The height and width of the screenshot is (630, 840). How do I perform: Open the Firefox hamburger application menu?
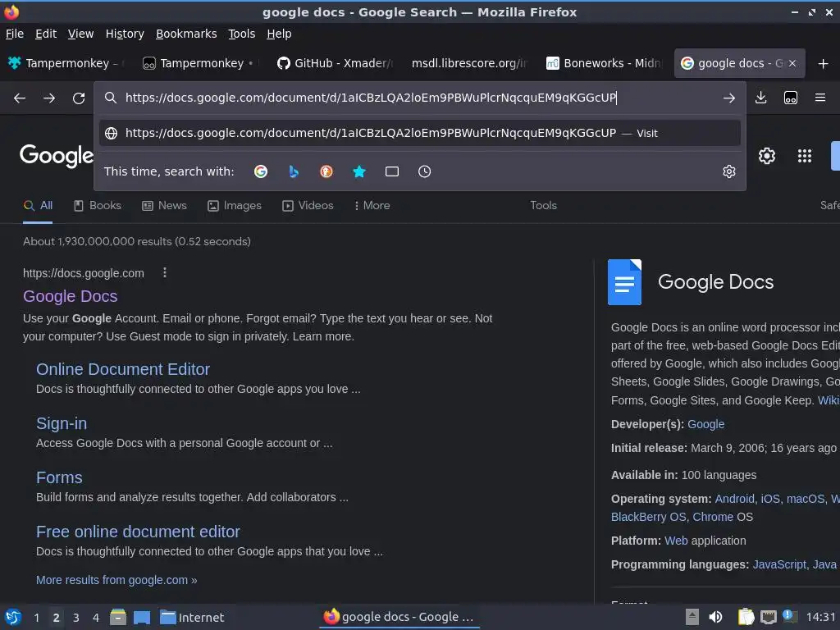(820, 98)
